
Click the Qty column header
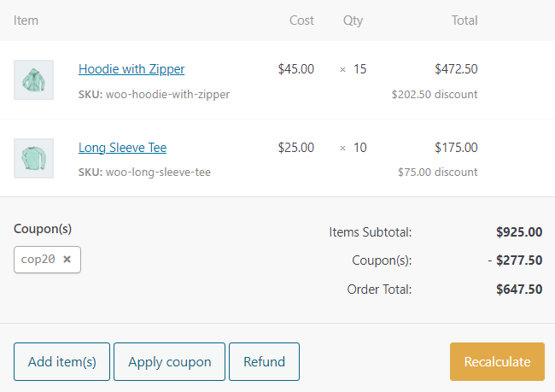click(353, 20)
